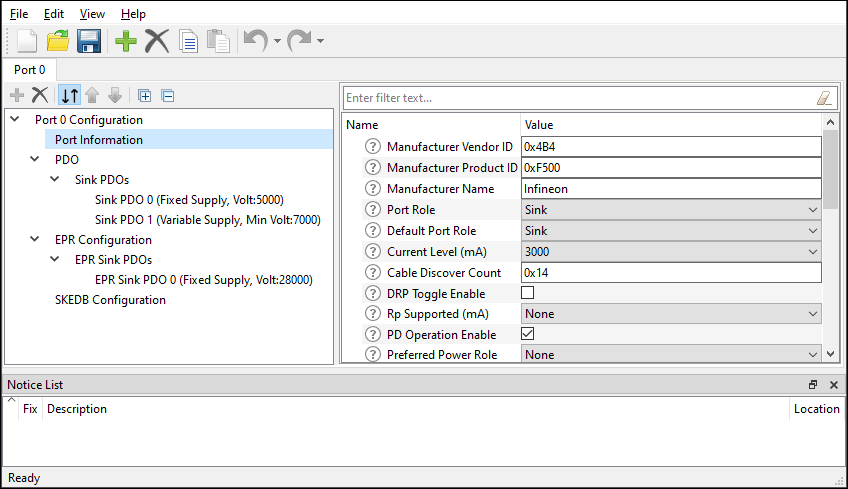
Task: Collapse the Sink PDOs tree node
Action: tap(55, 179)
